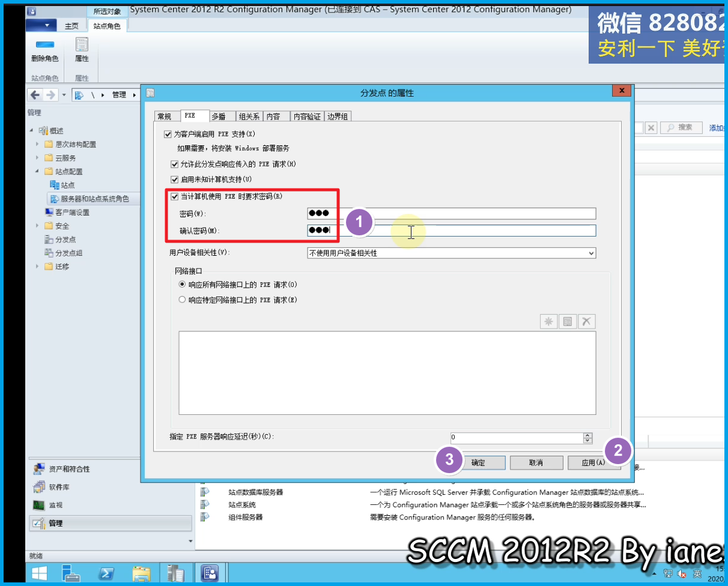
Task: Click the navigation forward arrow
Action: coord(50,95)
